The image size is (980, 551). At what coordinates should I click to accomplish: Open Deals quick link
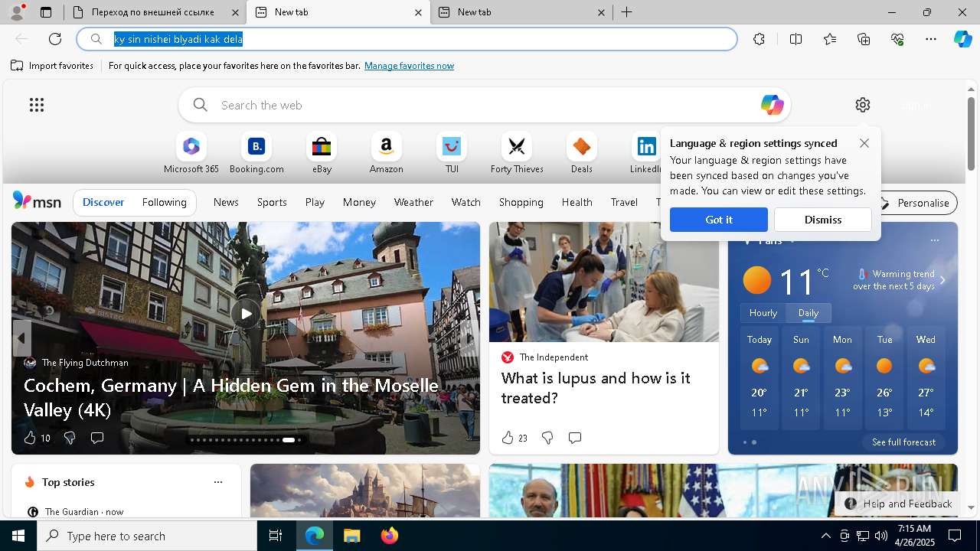coord(582,154)
